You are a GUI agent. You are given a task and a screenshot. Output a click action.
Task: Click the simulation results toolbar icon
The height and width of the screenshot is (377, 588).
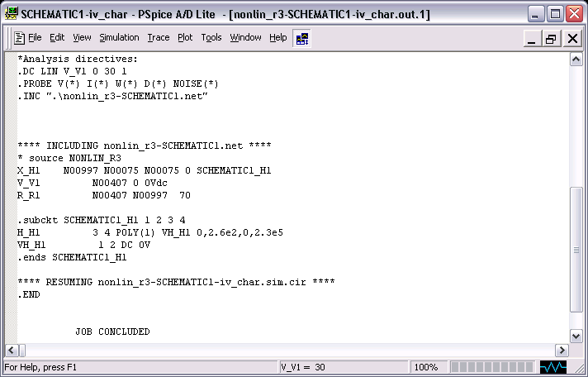pyautogui.click(x=302, y=38)
